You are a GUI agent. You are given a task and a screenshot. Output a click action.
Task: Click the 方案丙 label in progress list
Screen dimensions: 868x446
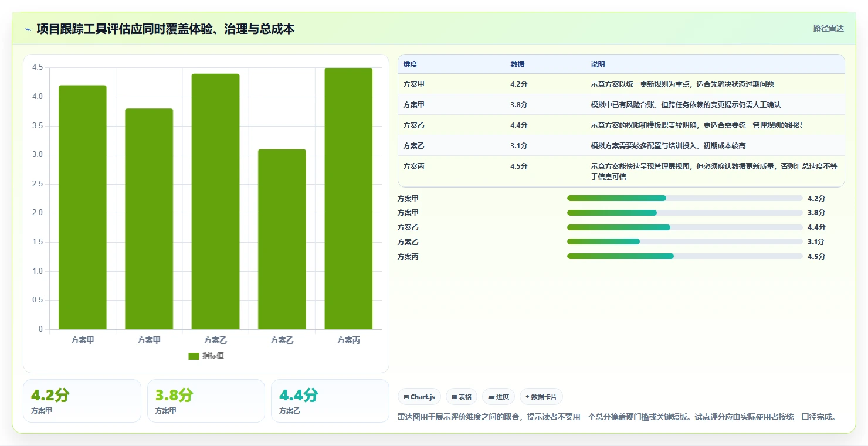[408, 257]
